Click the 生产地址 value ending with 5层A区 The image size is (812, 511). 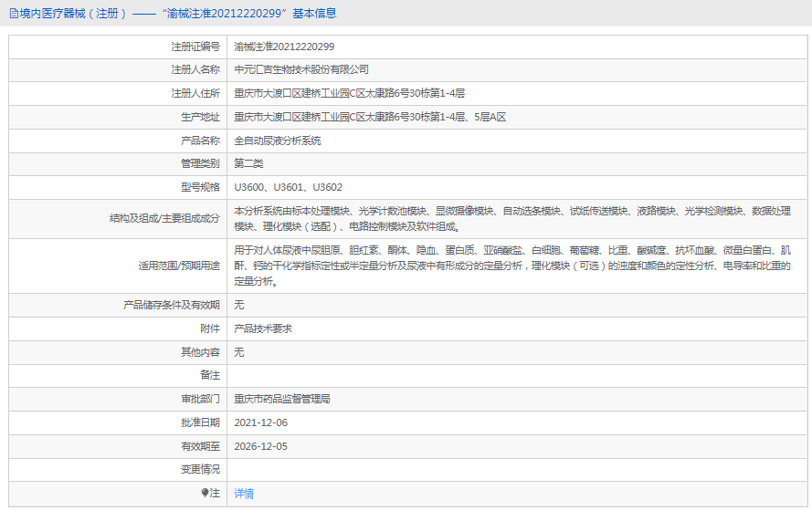[x=370, y=117]
